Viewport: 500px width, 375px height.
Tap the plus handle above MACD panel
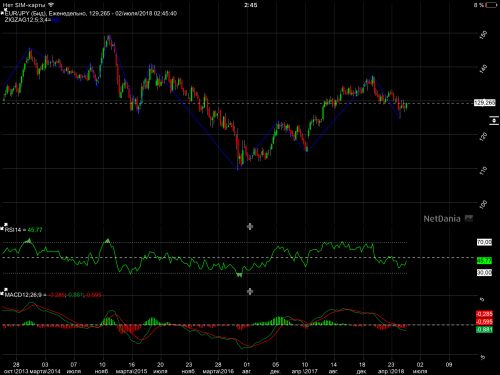250,292
